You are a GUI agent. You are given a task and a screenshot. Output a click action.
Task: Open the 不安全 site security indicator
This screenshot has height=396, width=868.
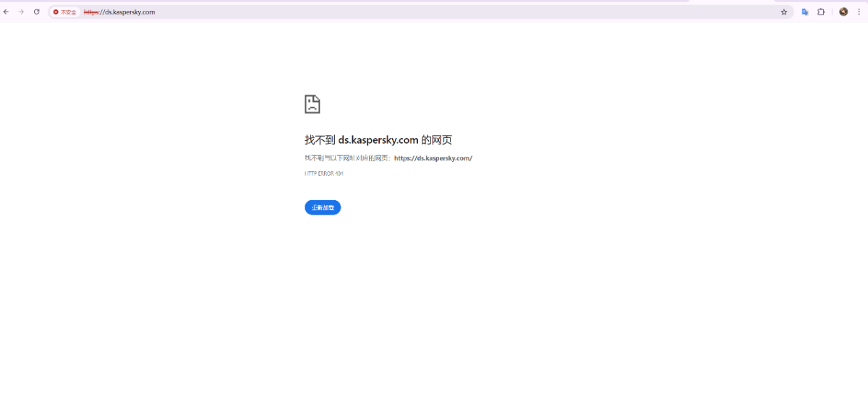tap(65, 12)
